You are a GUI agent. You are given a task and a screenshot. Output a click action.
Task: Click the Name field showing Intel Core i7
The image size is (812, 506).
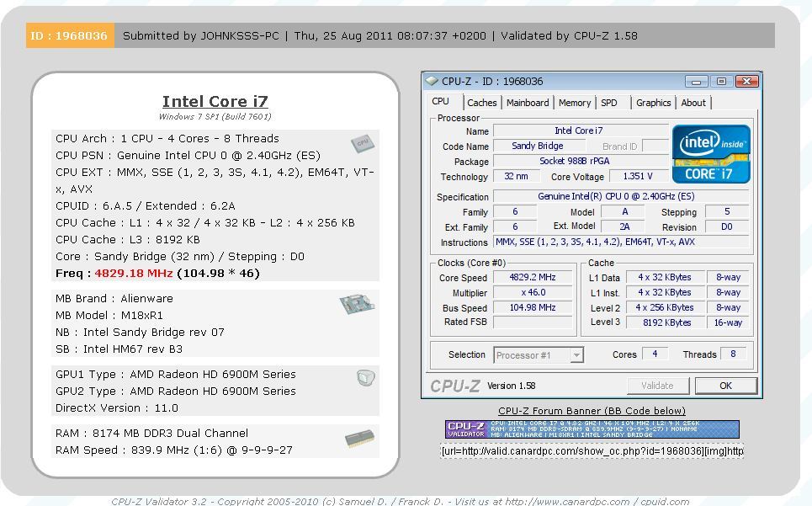pos(581,130)
